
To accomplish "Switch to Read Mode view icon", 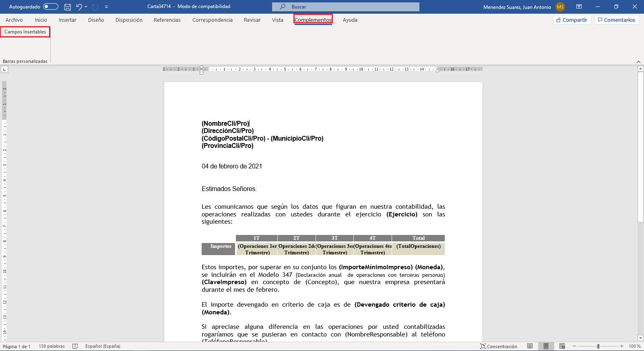I will click(530, 346).
